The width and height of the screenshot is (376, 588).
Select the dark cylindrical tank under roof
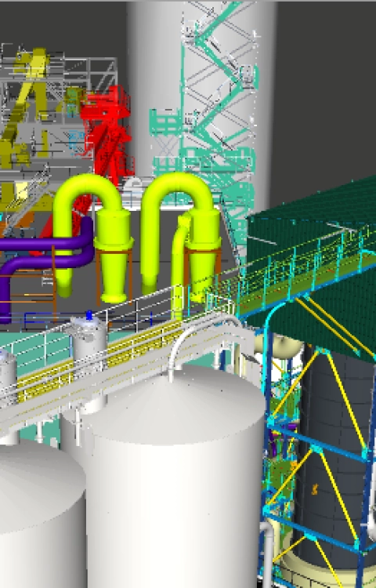(333, 458)
